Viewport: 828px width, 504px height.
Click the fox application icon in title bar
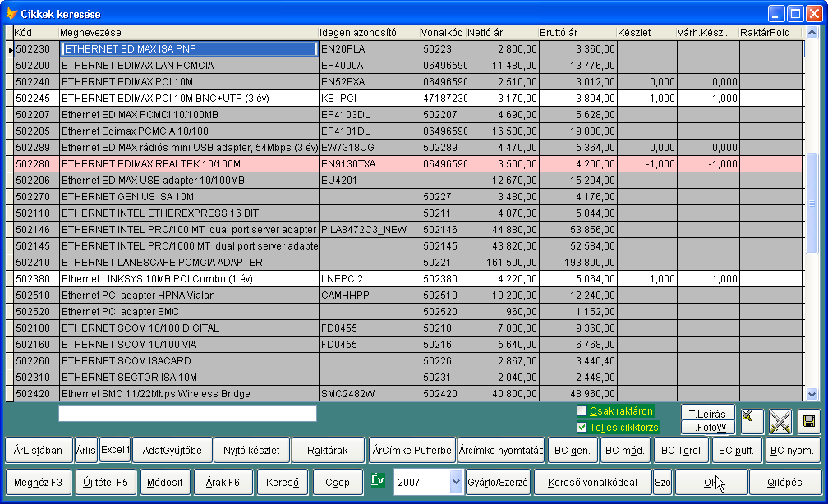point(11,14)
